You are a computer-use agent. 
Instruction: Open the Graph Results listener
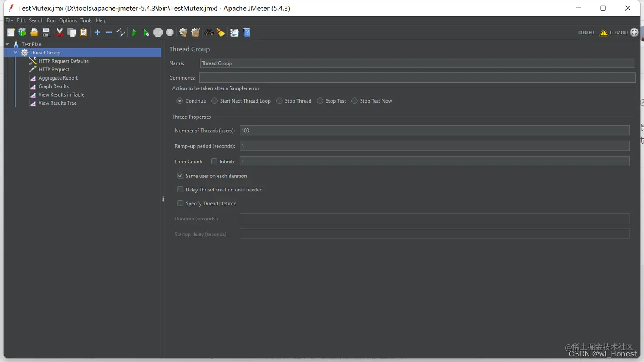coord(54,86)
